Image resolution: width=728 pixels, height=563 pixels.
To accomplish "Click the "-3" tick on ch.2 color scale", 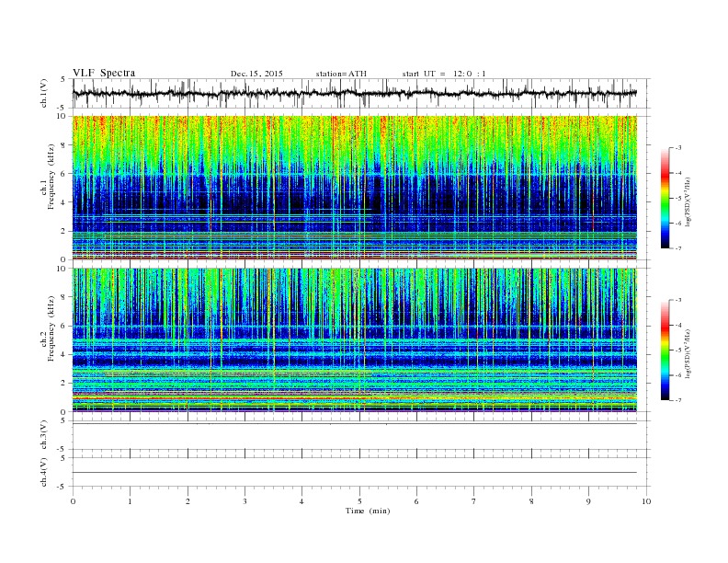I will click(x=678, y=300).
